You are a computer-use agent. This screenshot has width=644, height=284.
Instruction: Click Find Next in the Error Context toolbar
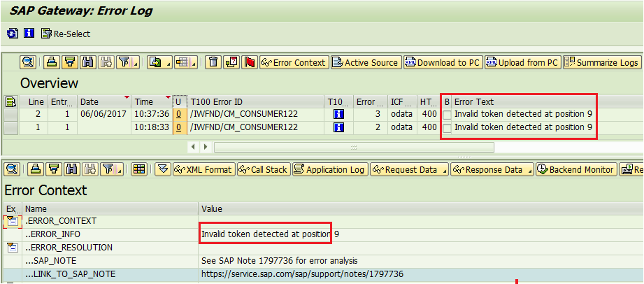click(90, 169)
